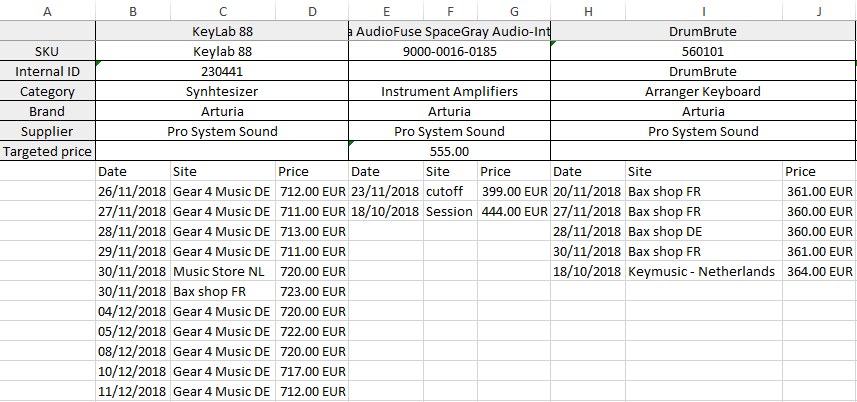Screen dimensions: 857x402
Task: Select column E header
Action: [386, 11]
